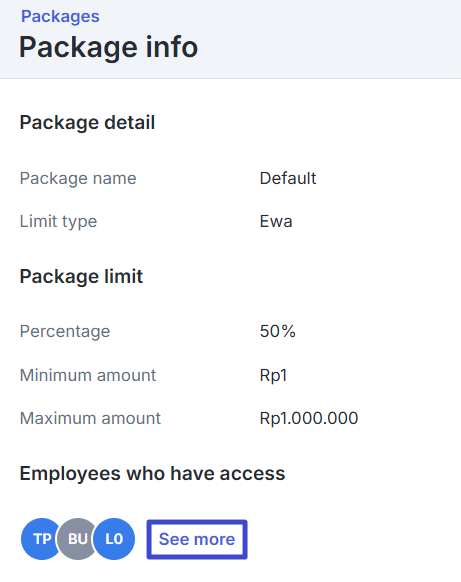Click the Minimum amount label

(x=88, y=375)
